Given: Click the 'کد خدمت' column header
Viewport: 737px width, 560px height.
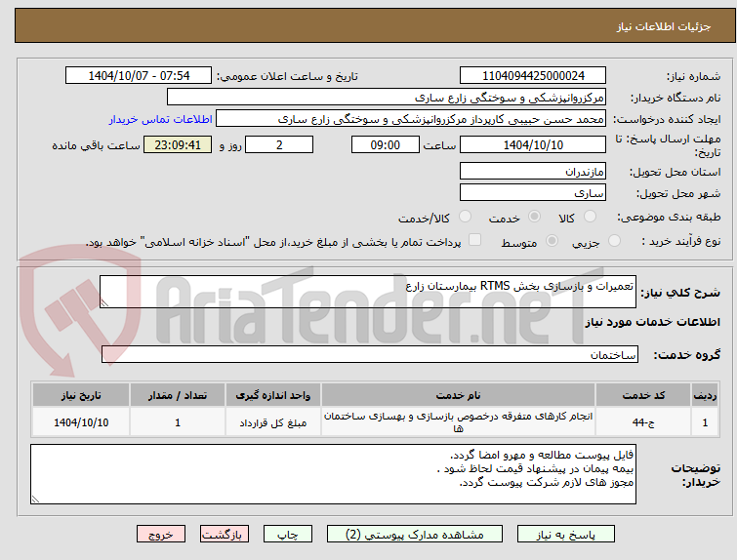Looking at the screenshot, I should coord(643,395).
